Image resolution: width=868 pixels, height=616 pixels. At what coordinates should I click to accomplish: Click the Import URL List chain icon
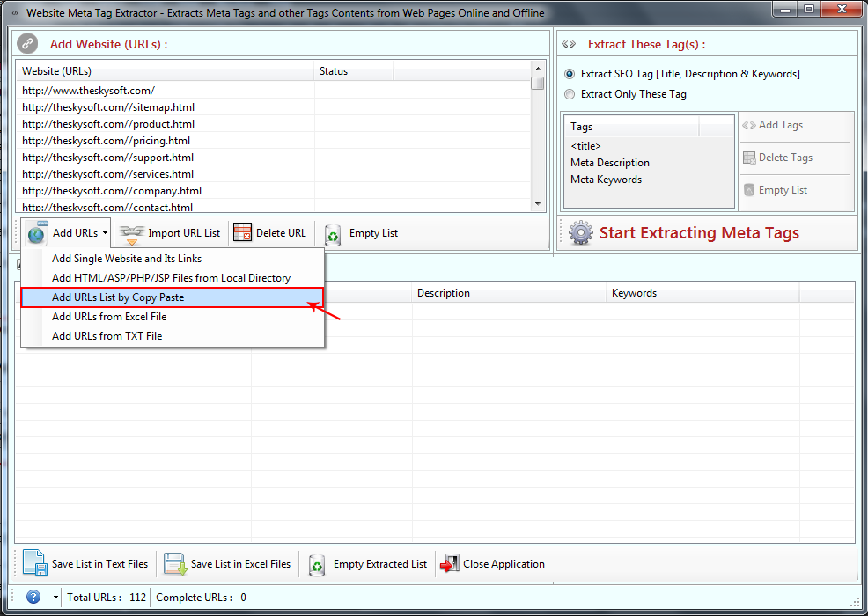[x=132, y=233]
